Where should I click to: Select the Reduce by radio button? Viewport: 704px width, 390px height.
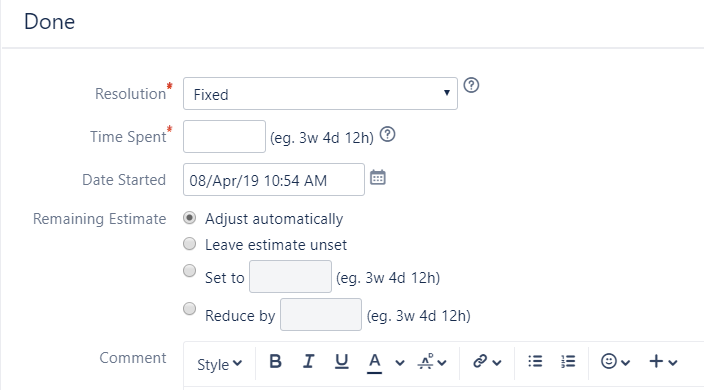click(x=189, y=309)
